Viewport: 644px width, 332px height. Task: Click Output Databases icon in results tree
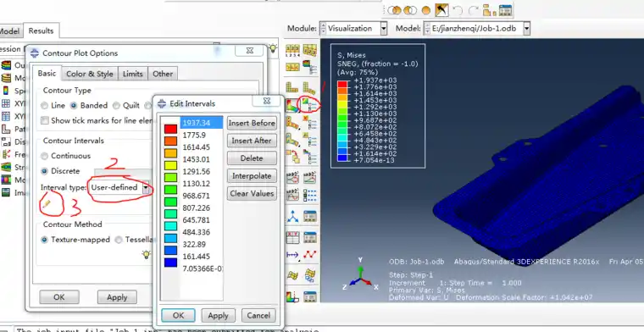point(6,65)
